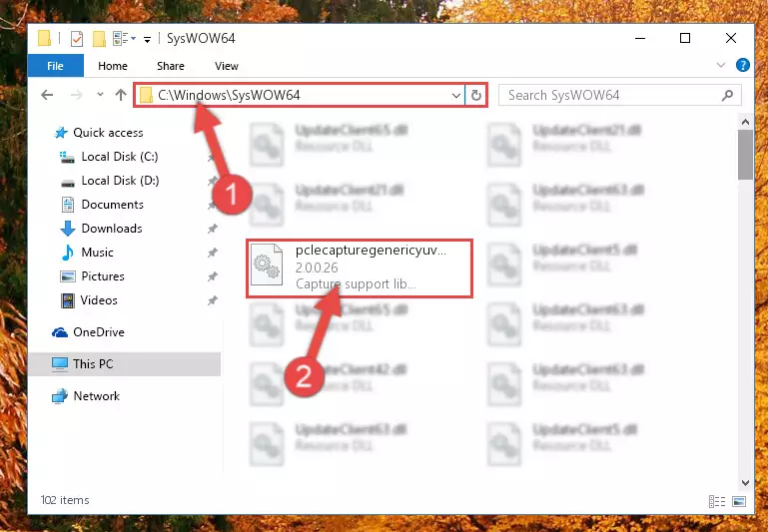Click the Network icon in sidebar

click(x=60, y=396)
